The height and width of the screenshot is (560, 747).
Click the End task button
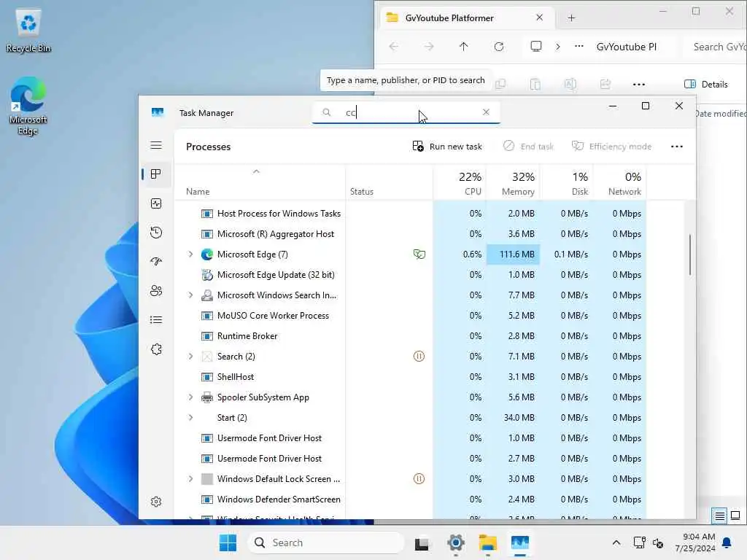pos(528,146)
